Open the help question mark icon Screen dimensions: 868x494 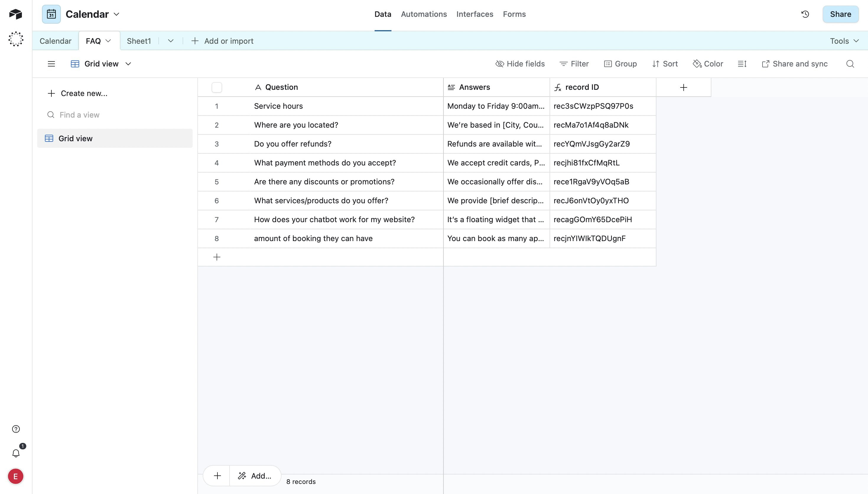pyautogui.click(x=16, y=429)
